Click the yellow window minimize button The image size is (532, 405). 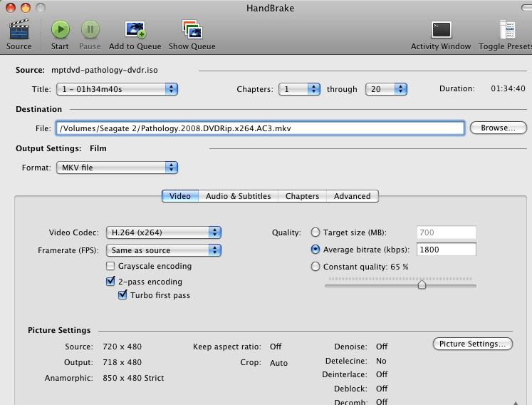pos(26,7)
